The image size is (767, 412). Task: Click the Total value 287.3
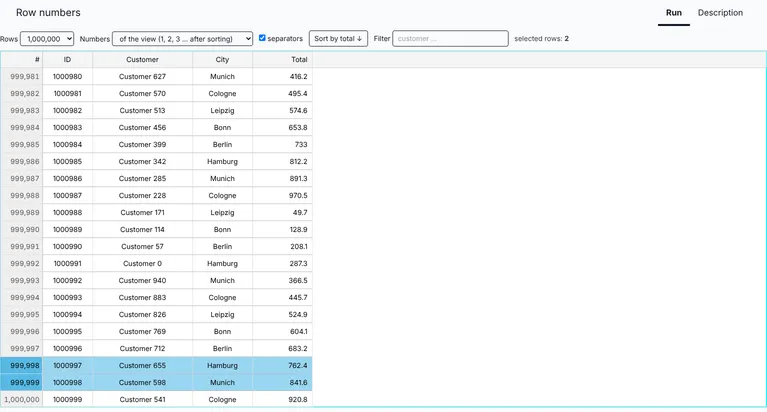coord(282,264)
